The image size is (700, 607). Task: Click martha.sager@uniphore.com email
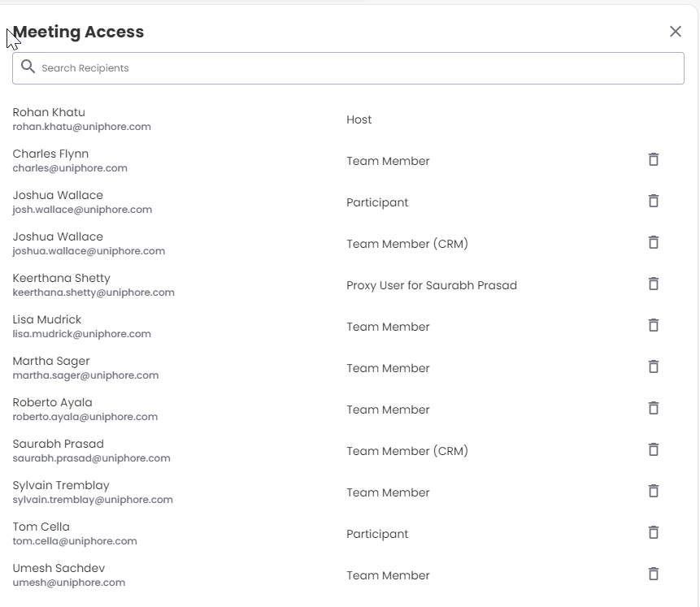[85, 375]
